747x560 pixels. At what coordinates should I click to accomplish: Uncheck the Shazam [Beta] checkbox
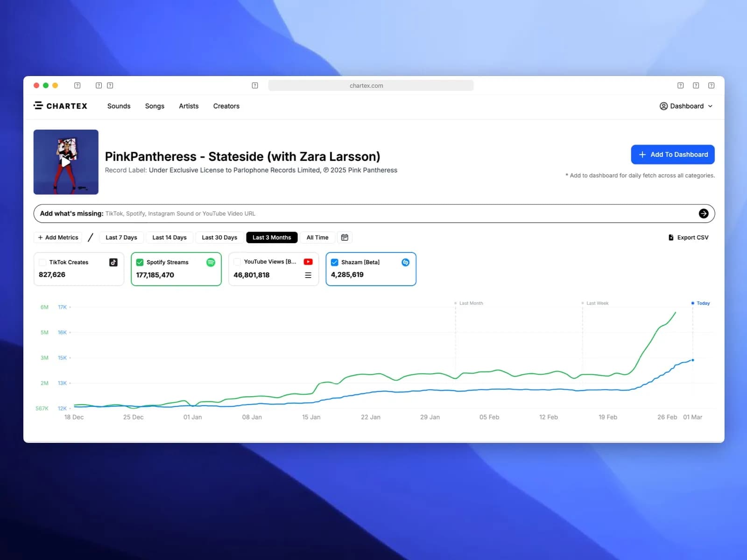[334, 262]
